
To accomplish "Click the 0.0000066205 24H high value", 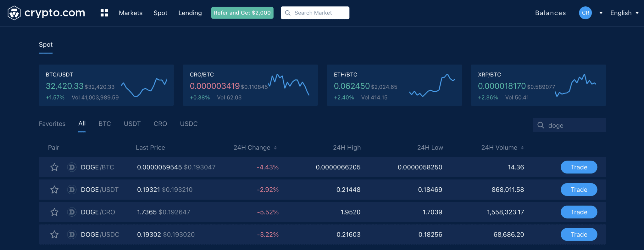I will point(338,167).
